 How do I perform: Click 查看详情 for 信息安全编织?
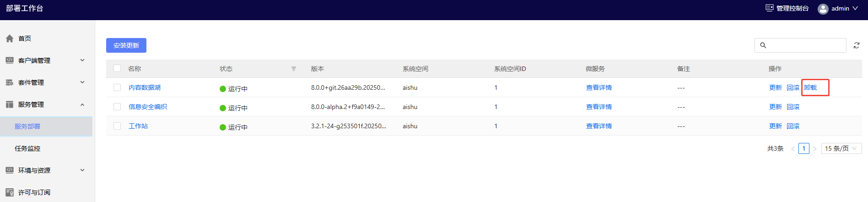coord(599,107)
